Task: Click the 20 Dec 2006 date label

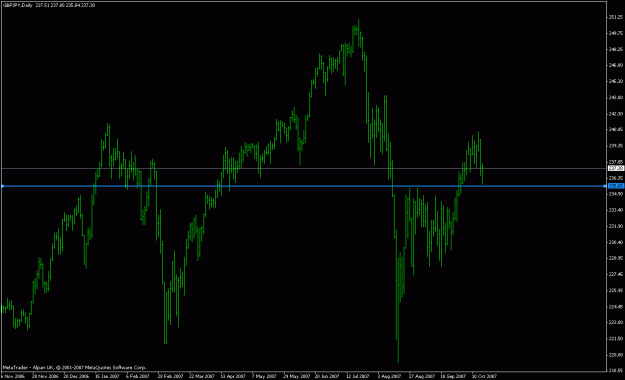Action: tap(76, 376)
